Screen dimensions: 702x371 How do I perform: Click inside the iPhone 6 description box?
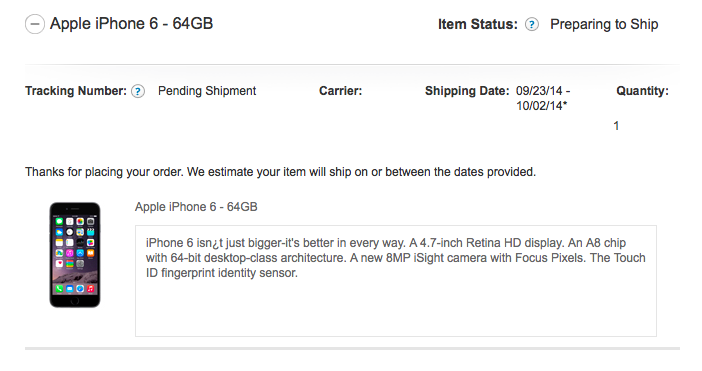click(396, 281)
